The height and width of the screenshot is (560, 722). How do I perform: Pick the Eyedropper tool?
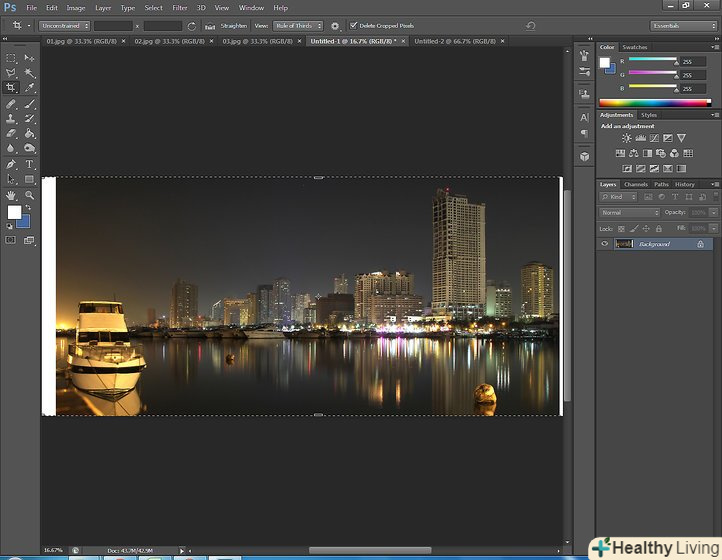(29, 88)
